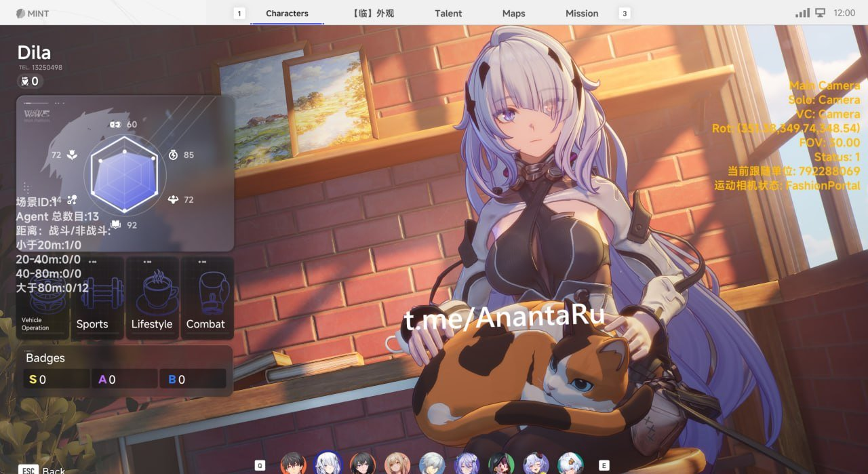The width and height of the screenshot is (868, 474).
Task: Click the Rot: camera rotation debug line
Action: pos(786,128)
